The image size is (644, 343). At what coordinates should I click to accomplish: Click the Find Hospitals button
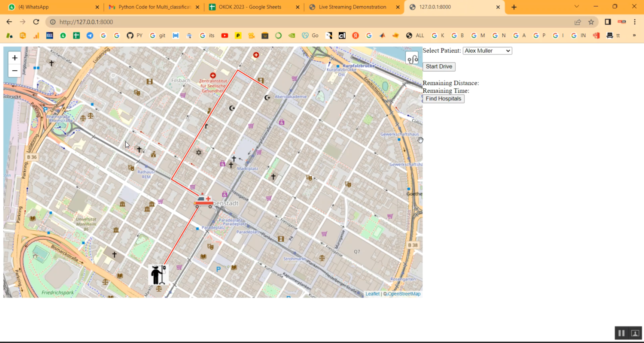444,99
